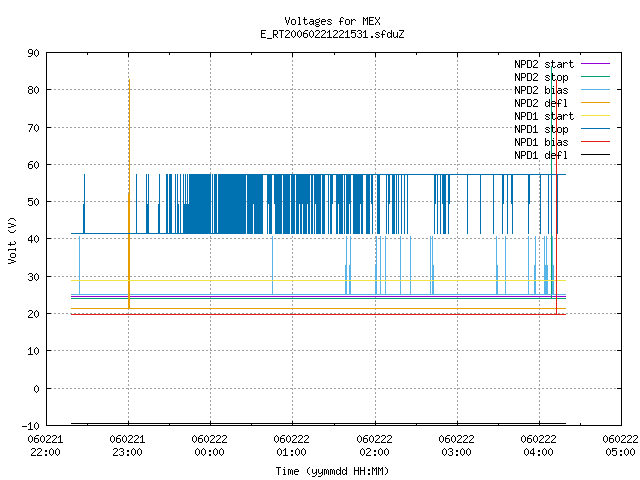Click the x-axis label 060221 23:00
Viewport: 640px width, 480px height.
127,446
